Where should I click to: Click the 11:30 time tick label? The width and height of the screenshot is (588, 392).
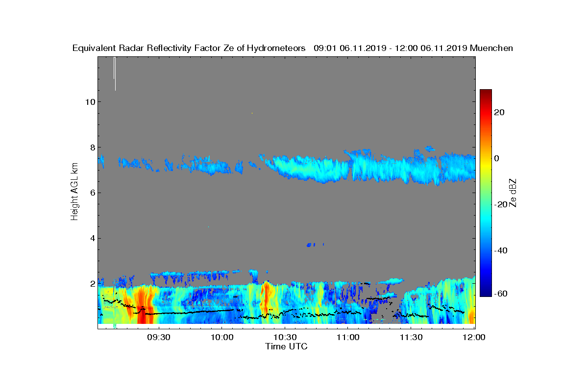click(411, 337)
